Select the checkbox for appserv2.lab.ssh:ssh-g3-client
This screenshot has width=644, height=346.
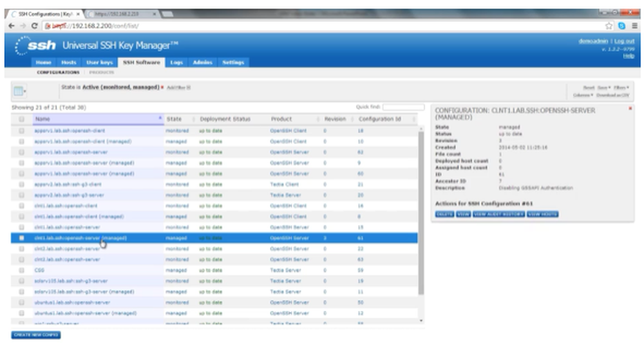coord(21,185)
